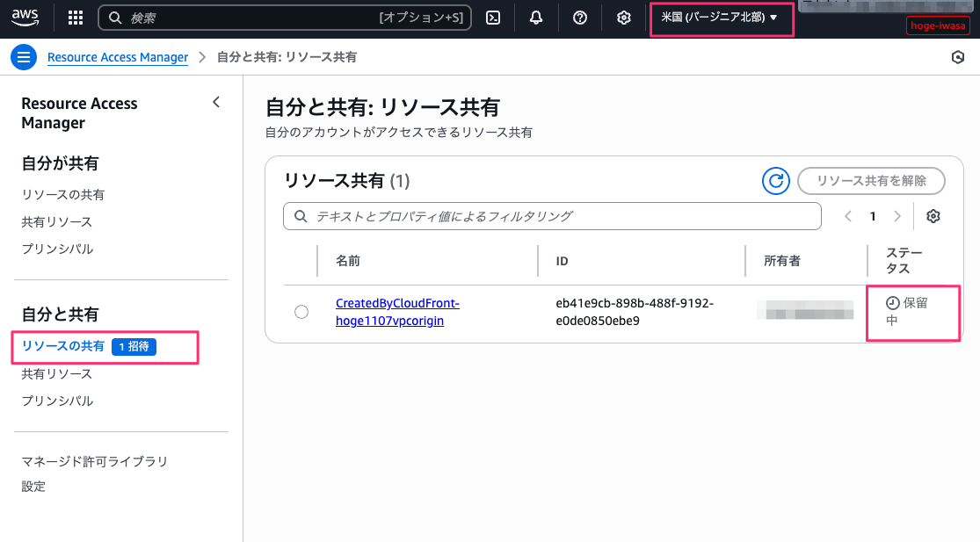Toggle the hamburger navigation menu
Viewport: 980px width, 542px height.
(x=24, y=57)
